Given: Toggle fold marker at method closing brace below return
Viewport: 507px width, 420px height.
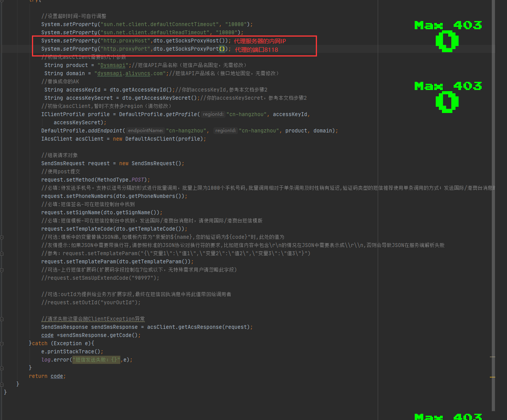Looking at the screenshot, I should tap(2, 384).
